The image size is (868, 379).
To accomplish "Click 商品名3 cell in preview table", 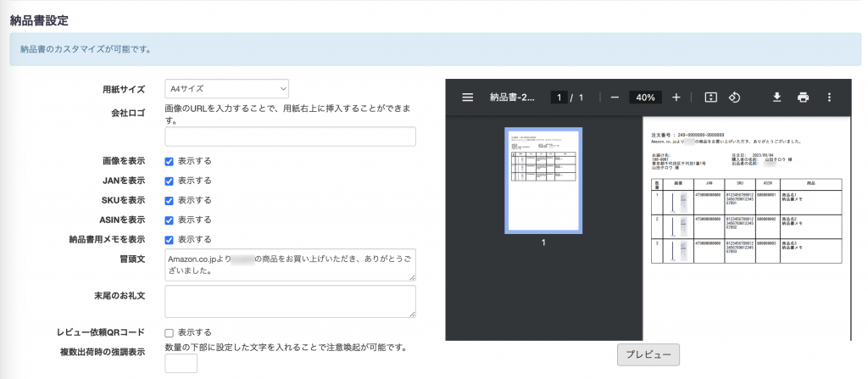I will pyautogui.click(x=810, y=251).
